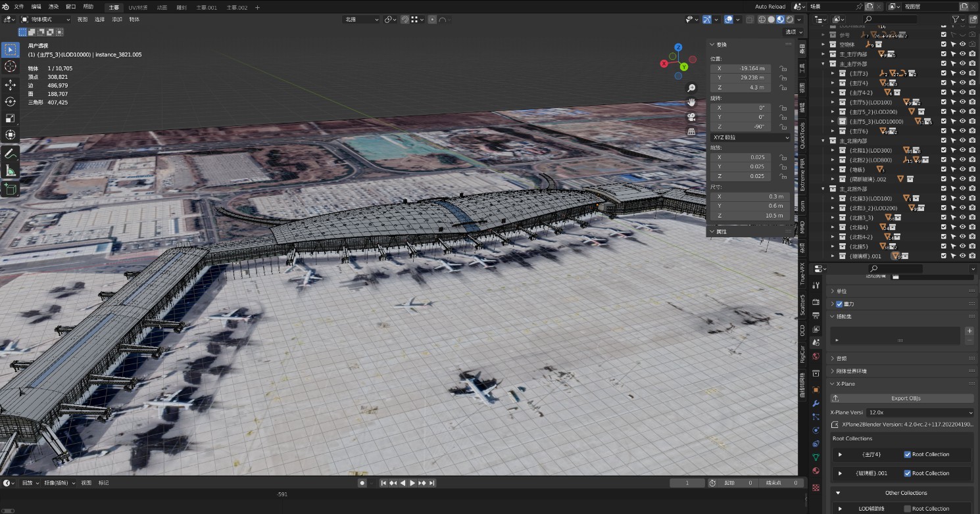Click the play animation button
This screenshot has width=980, height=514.
pos(412,483)
